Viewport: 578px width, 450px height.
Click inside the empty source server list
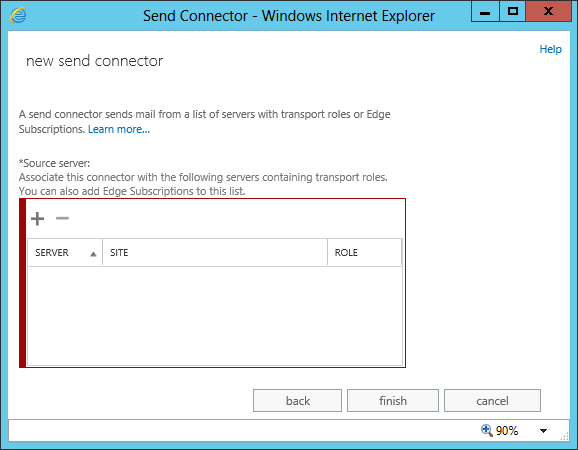point(215,316)
